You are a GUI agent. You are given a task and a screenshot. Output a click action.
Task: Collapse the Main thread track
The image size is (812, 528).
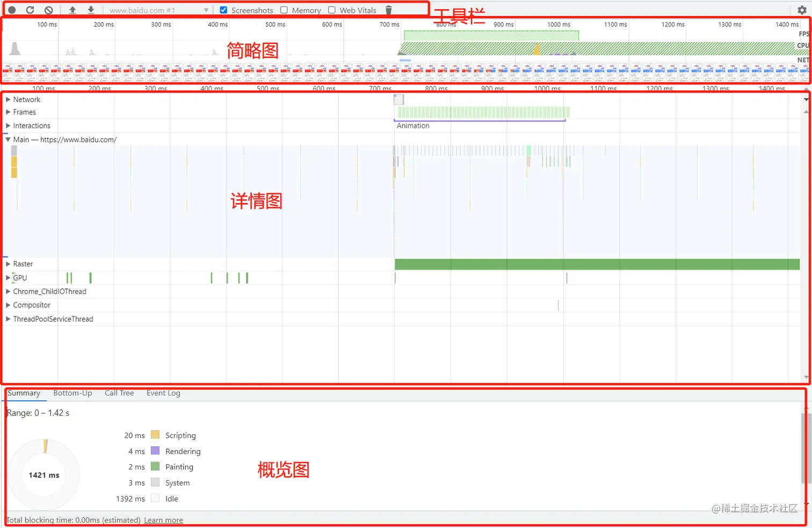[8, 140]
